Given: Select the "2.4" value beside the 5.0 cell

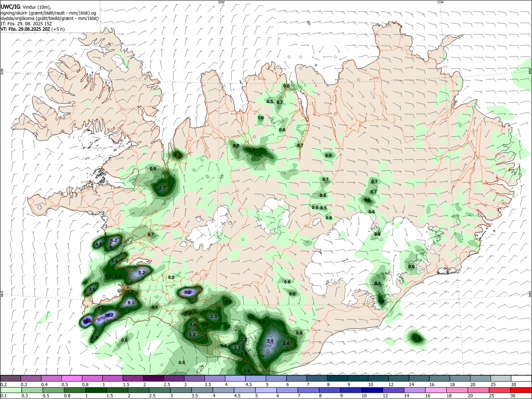Looking at the screenshot, I should coord(286,344).
